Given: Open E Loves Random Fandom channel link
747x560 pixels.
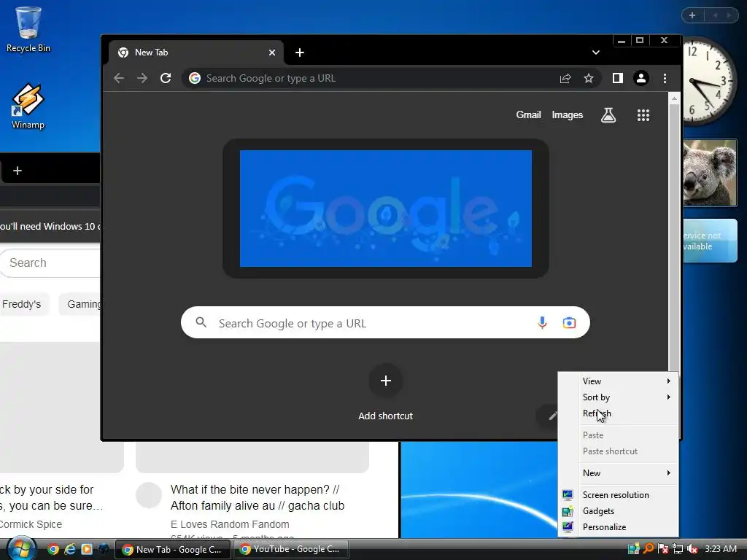Looking at the screenshot, I should point(230,524).
